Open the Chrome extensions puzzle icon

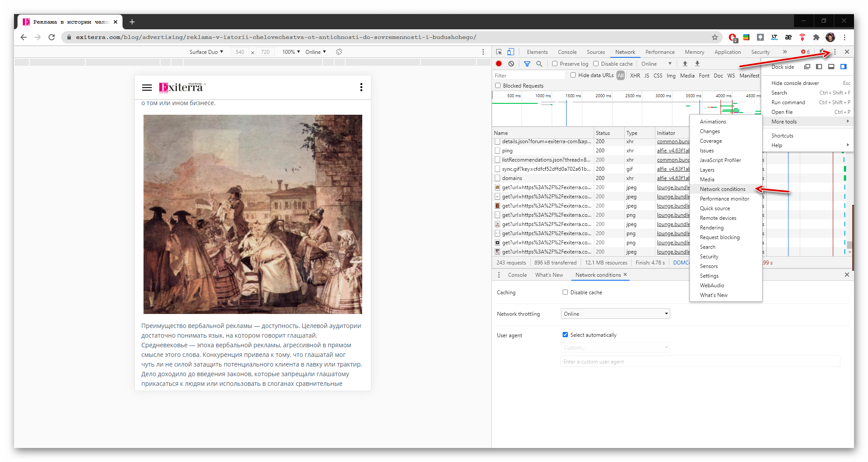816,37
